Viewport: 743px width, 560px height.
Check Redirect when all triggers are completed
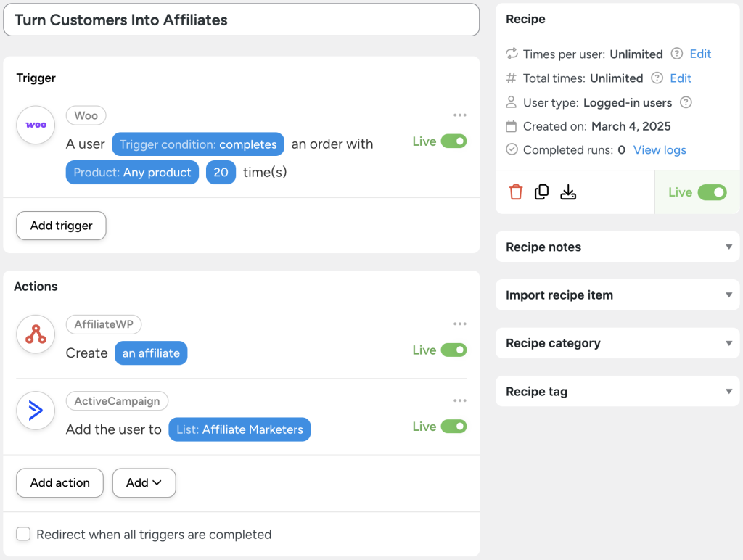pos(22,533)
